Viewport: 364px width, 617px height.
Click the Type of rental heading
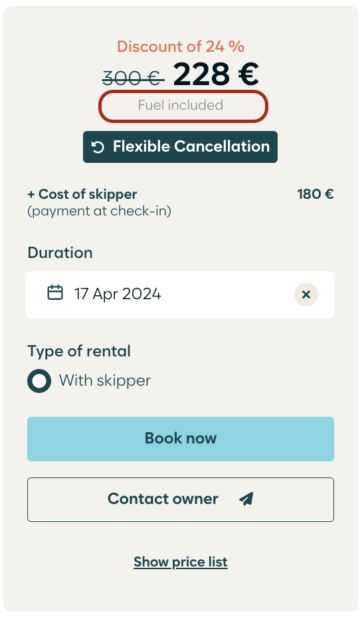pyautogui.click(x=79, y=351)
